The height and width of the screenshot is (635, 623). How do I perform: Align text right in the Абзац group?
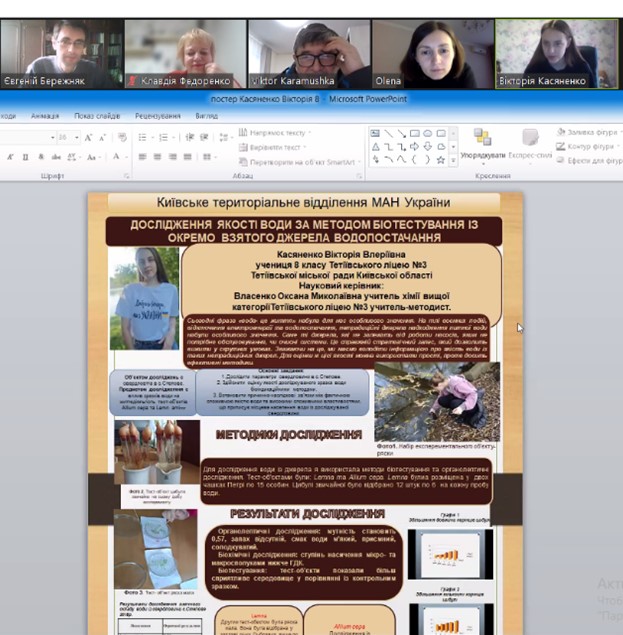173,157
